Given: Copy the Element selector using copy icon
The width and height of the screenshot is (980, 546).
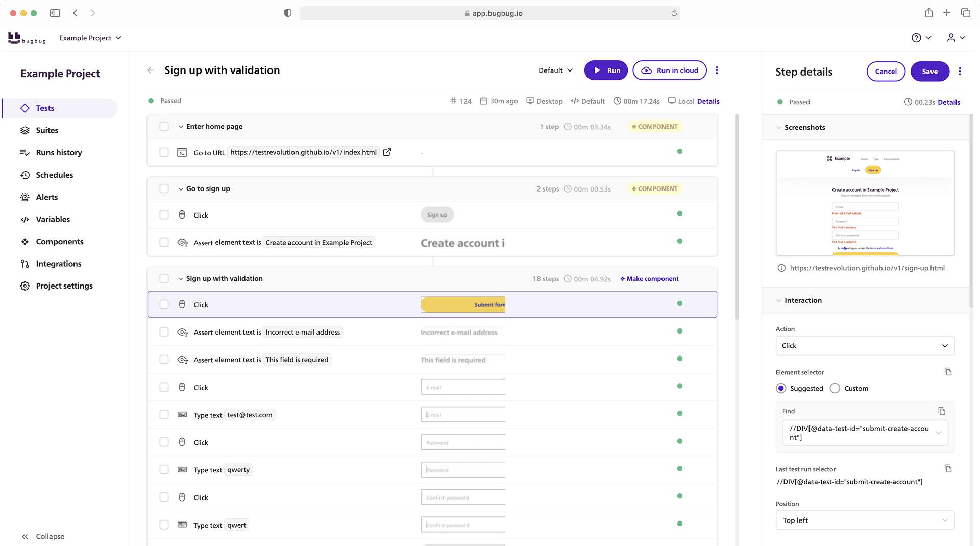Looking at the screenshot, I should [x=948, y=372].
